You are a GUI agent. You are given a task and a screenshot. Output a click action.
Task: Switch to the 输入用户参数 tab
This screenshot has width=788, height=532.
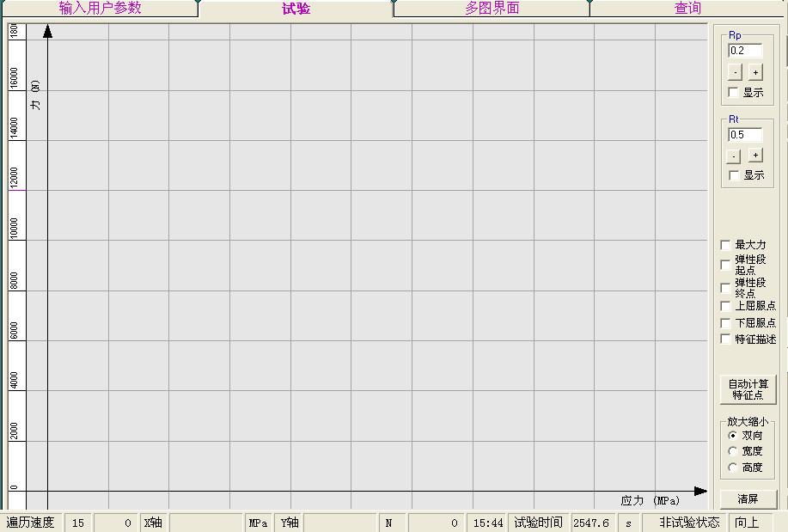100,9
